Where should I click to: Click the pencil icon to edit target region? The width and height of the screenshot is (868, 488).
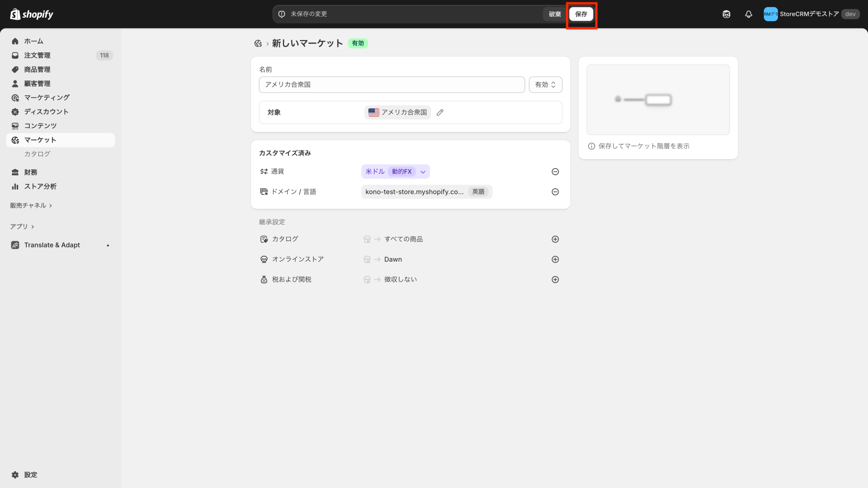coord(440,113)
